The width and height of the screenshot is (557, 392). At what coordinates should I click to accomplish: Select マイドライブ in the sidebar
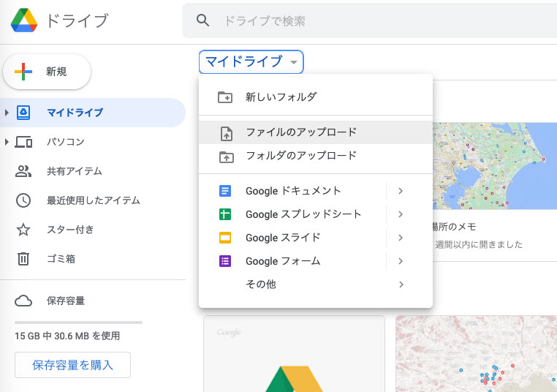[x=92, y=113]
